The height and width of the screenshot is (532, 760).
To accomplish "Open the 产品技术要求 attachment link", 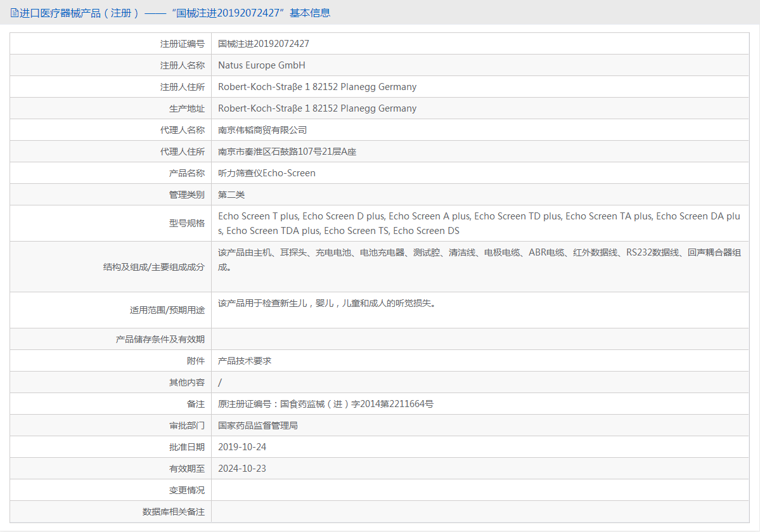I will (x=244, y=361).
